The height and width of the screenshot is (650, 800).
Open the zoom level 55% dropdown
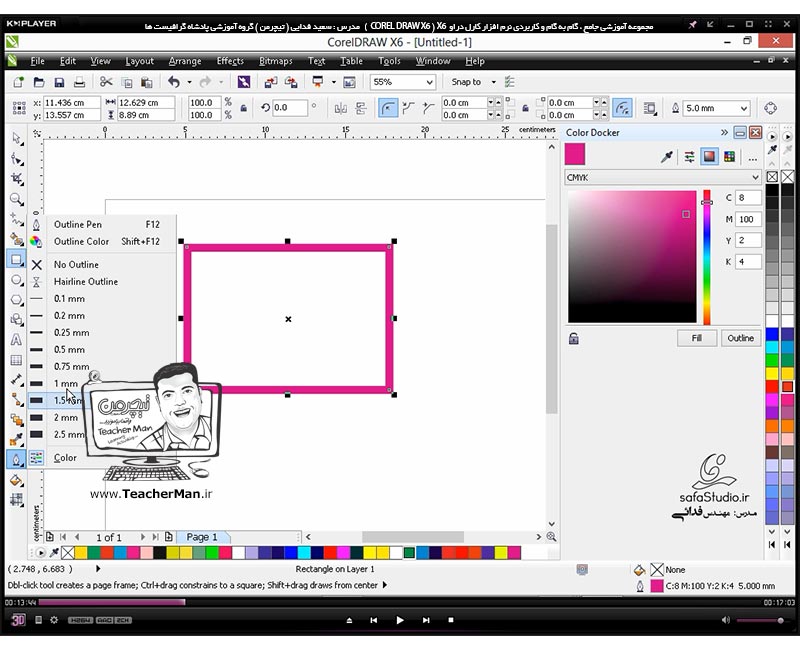pos(430,82)
